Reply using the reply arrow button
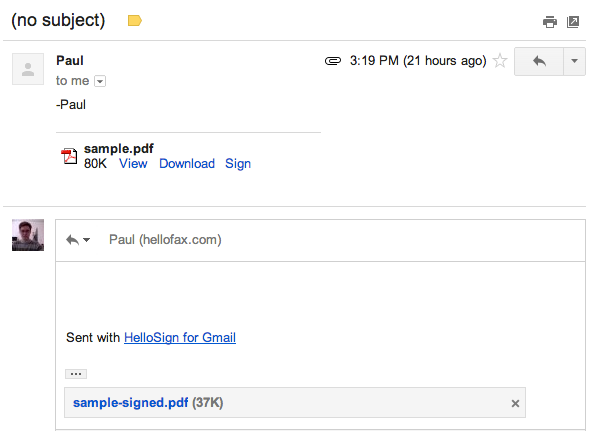Image resolution: width=600 pixels, height=431 pixels. pyautogui.click(x=539, y=61)
